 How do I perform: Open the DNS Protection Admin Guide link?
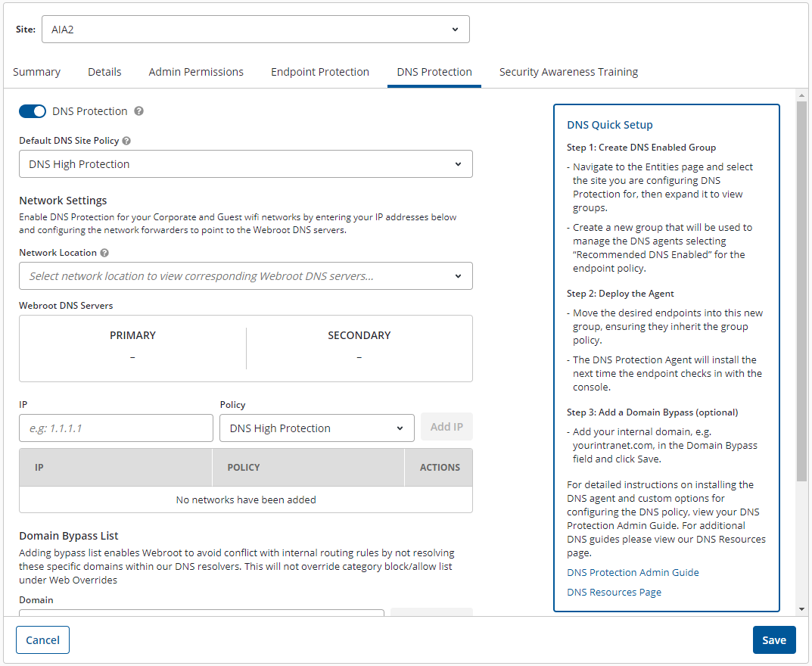pyautogui.click(x=633, y=572)
